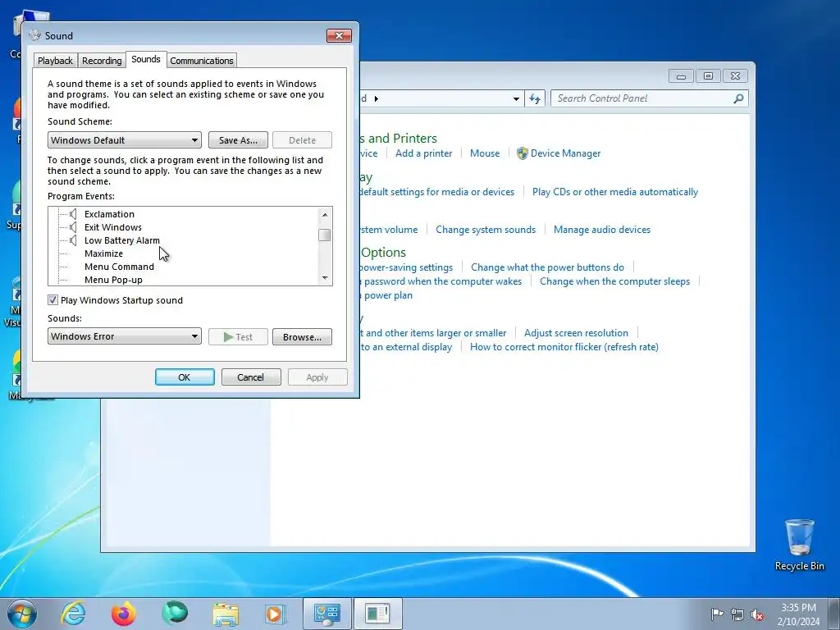The height and width of the screenshot is (630, 840).
Task: Click the Save As... button
Action: coord(238,140)
